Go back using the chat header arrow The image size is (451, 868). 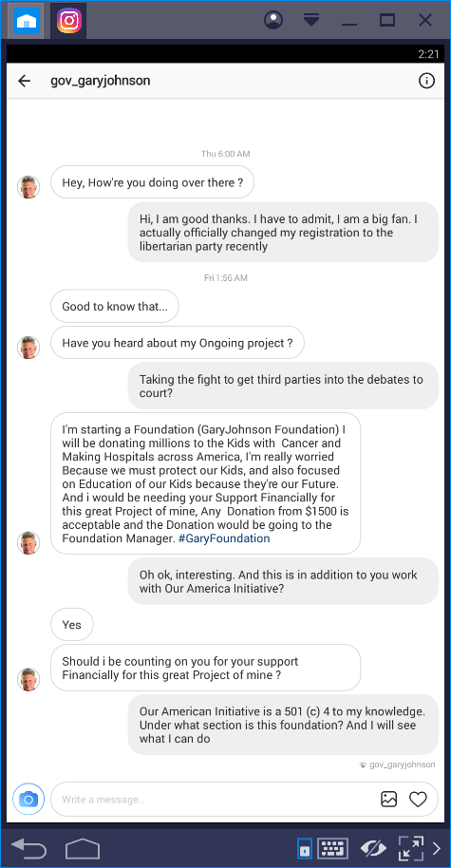click(x=25, y=82)
